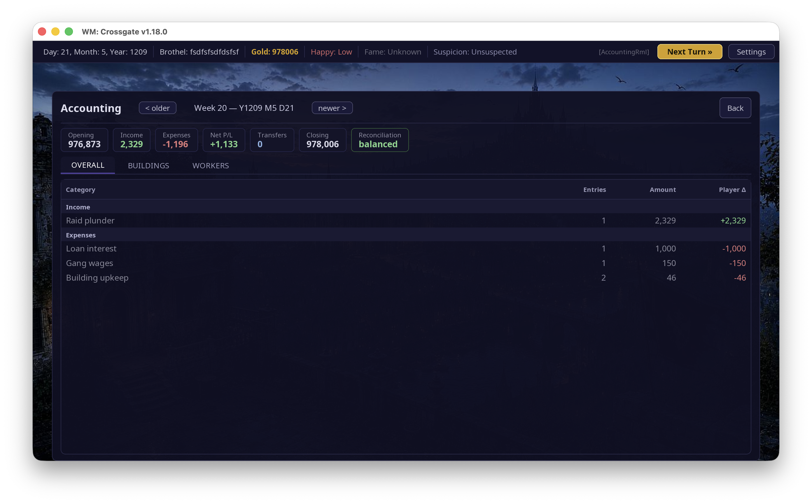Select the 'Loan interest' row label

(91, 248)
